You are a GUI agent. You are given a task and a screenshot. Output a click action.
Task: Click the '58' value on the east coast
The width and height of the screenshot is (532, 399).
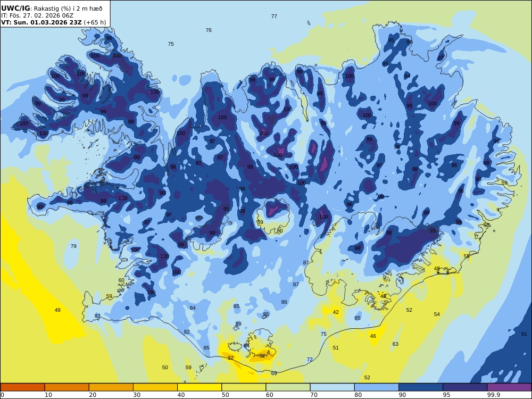pyautogui.click(x=487, y=225)
